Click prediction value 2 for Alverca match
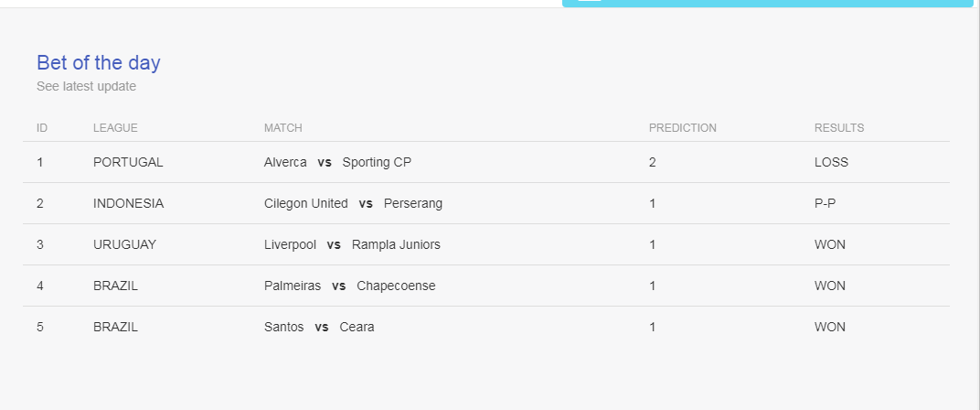Image resolution: width=980 pixels, height=410 pixels. [x=653, y=162]
